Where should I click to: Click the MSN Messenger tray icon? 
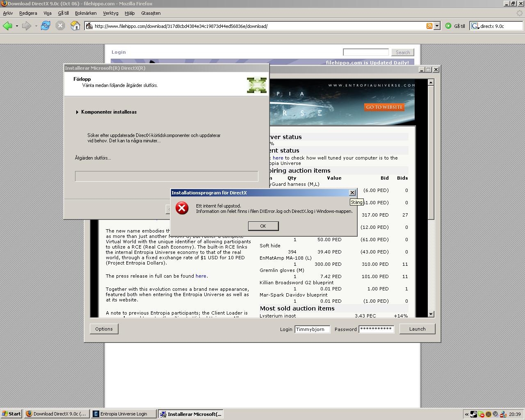click(x=502, y=414)
